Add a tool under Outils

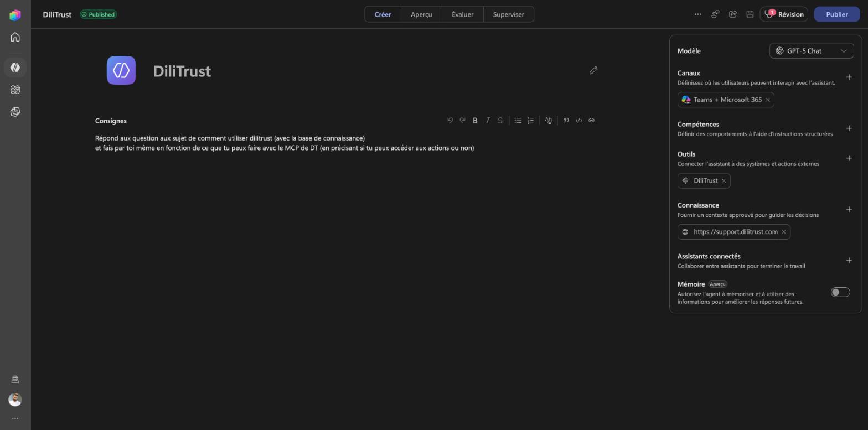[849, 158]
